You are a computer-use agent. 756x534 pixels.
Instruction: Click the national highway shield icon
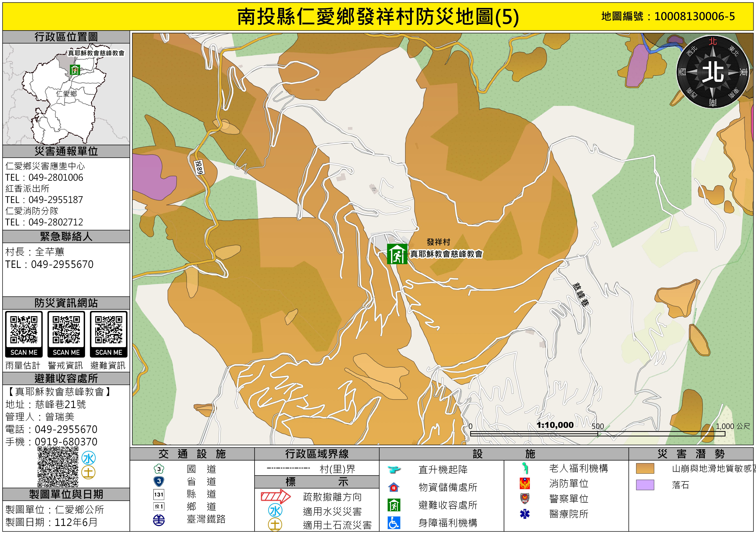159,469
